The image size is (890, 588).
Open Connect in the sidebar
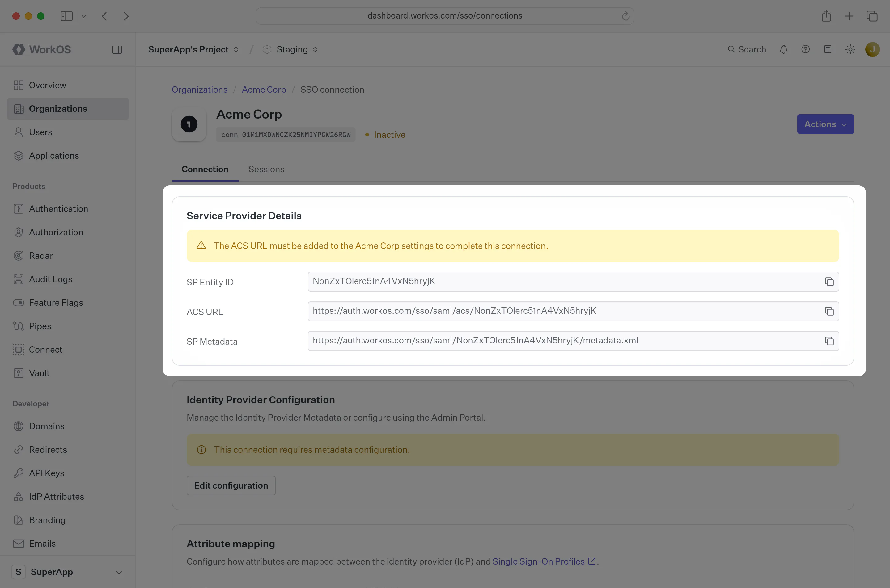68,350
